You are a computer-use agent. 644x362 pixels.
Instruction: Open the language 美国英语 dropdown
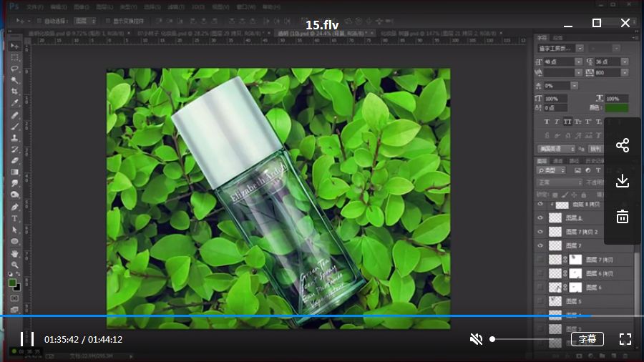(557, 149)
